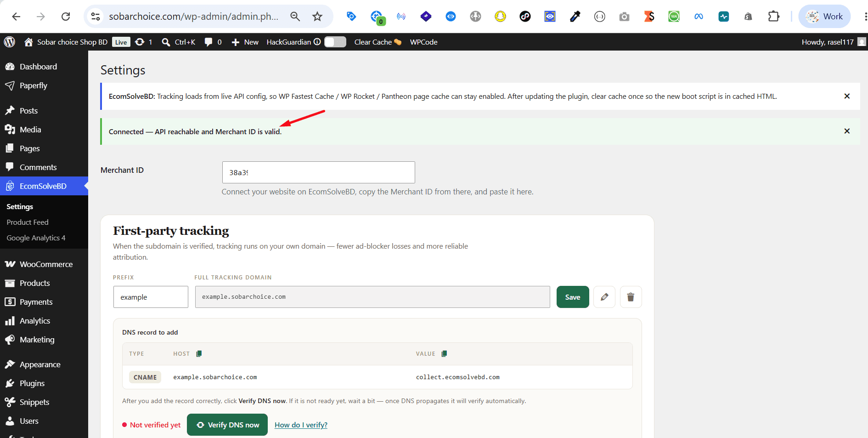Dismiss the Connected success notice
868x438 pixels.
point(847,131)
